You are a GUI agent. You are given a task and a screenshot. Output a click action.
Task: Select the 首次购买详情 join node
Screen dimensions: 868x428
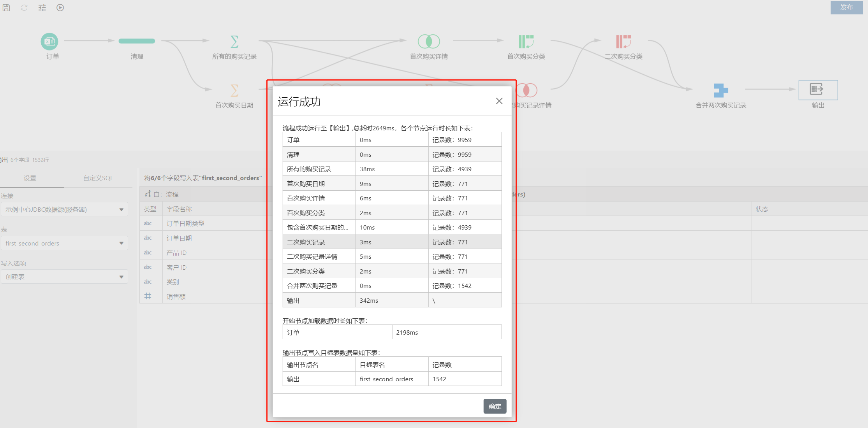429,41
